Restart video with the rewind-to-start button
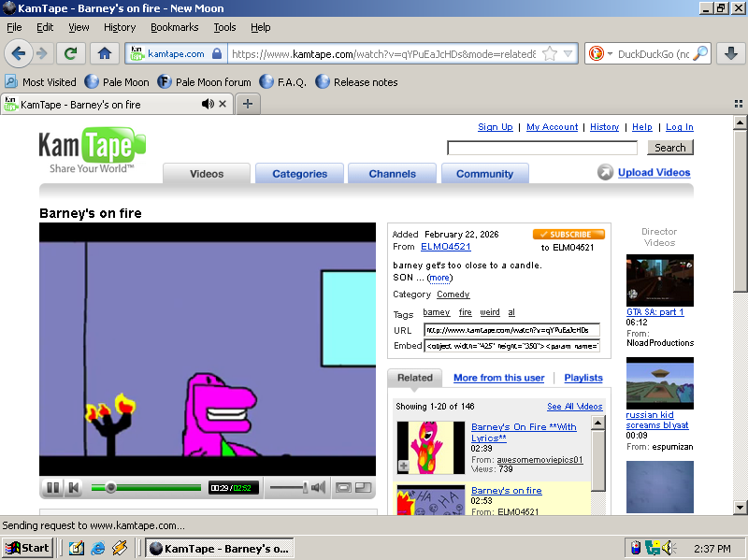 pyautogui.click(x=74, y=487)
